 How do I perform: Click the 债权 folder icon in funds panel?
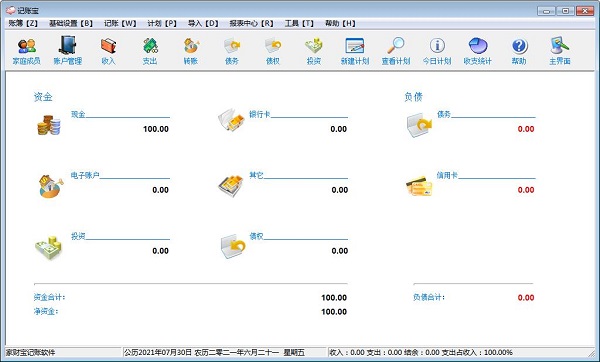point(233,246)
